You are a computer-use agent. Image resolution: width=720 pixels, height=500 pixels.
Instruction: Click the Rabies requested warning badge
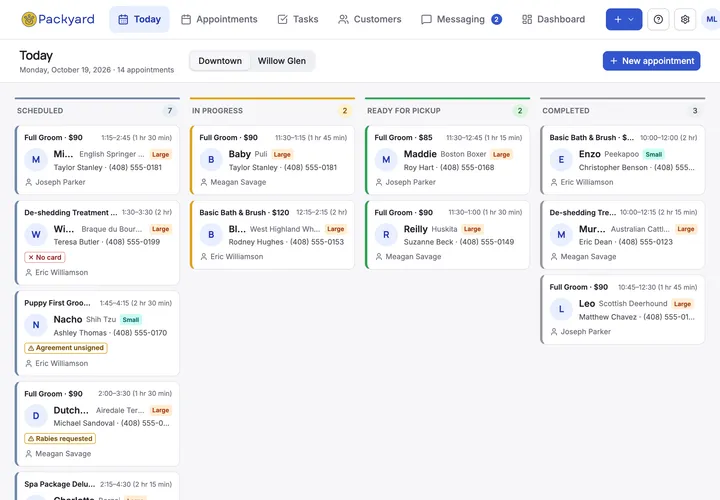coord(60,439)
